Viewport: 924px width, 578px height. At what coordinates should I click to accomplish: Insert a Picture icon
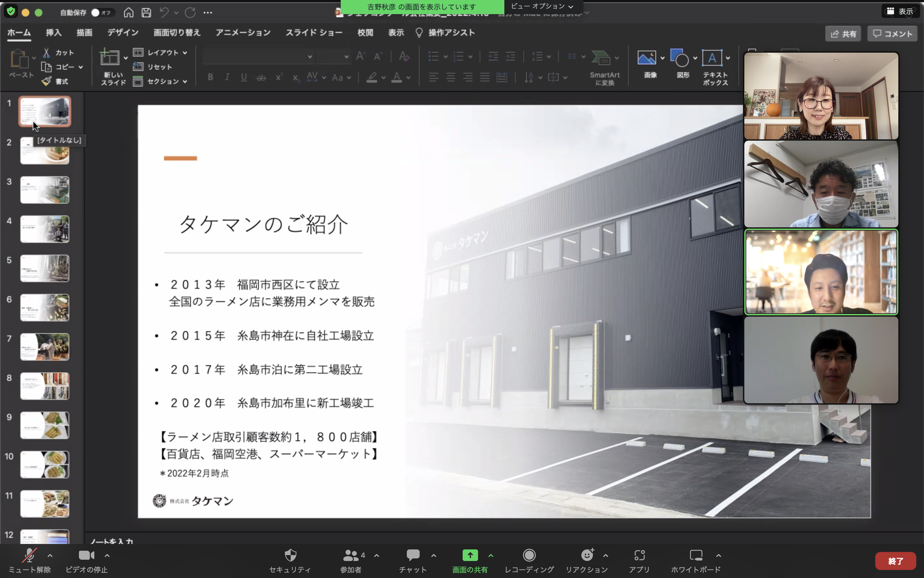[647, 58]
